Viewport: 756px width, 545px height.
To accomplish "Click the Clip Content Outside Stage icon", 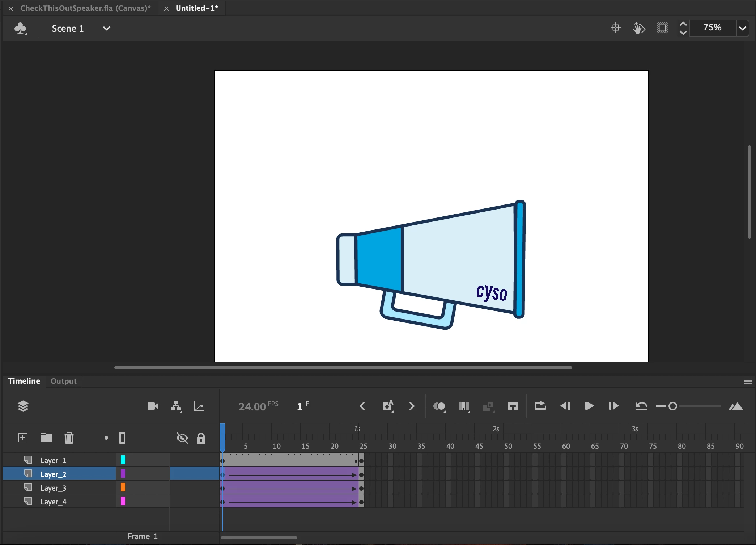I will pos(662,28).
